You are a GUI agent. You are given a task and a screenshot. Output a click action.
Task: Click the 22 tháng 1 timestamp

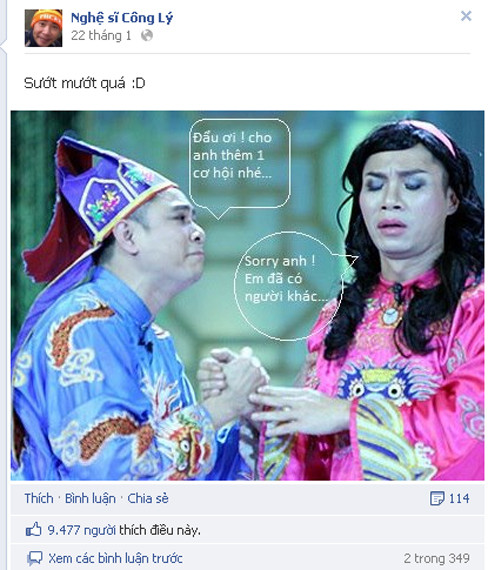(101, 36)
